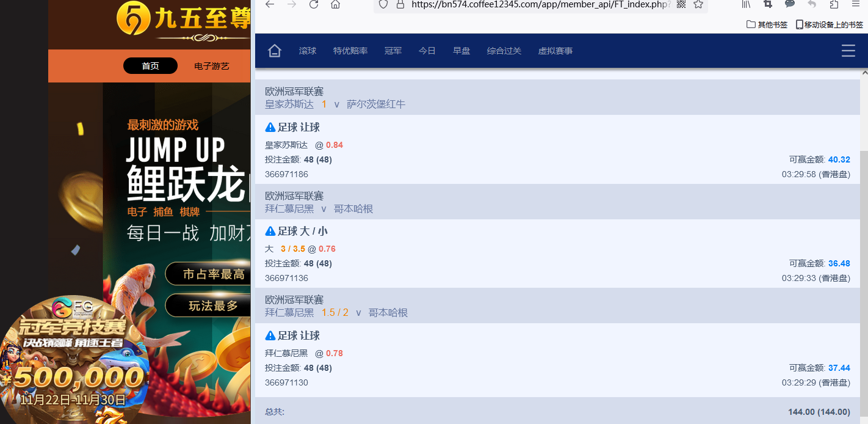Click bet number 366971130
This screenshot has height=424, width=868.
click(286, 382)
